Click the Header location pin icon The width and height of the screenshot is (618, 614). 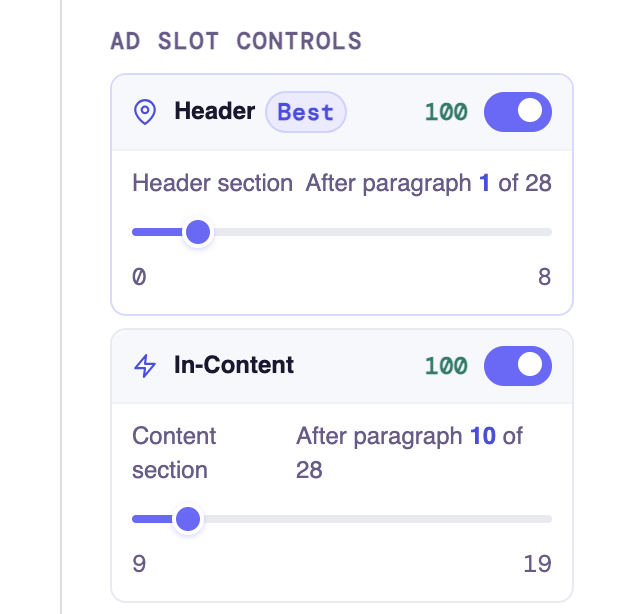(145, 112)
